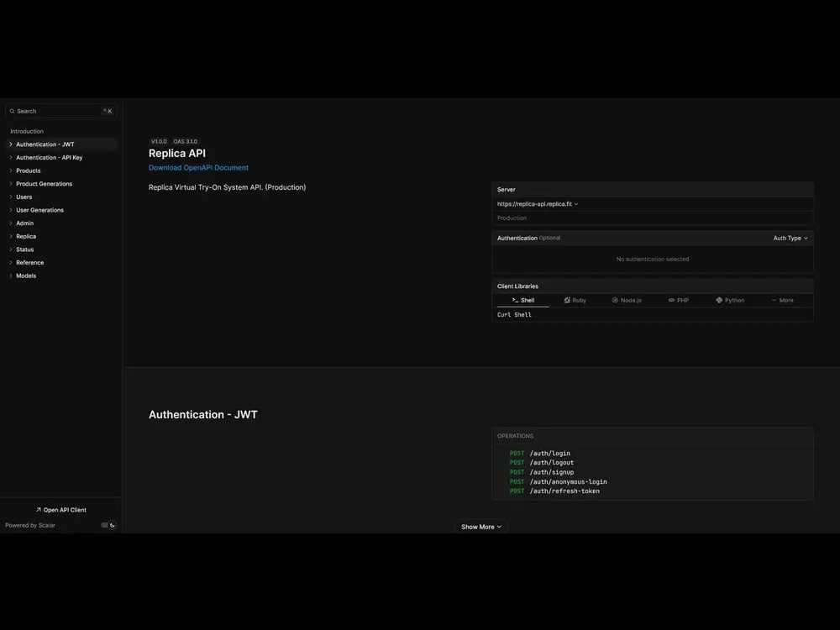Open the Auth Type dropdown
Viewport: 840px width, 630px height.
[790, 239]
